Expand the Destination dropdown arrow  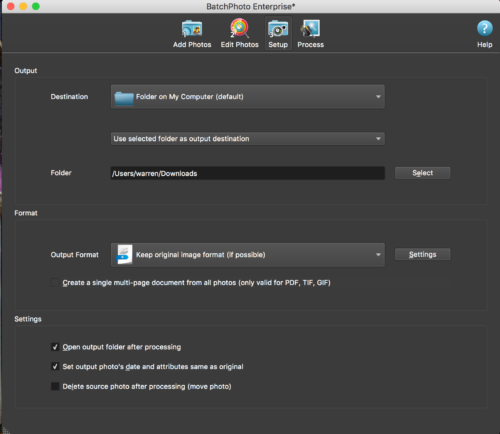378,97
